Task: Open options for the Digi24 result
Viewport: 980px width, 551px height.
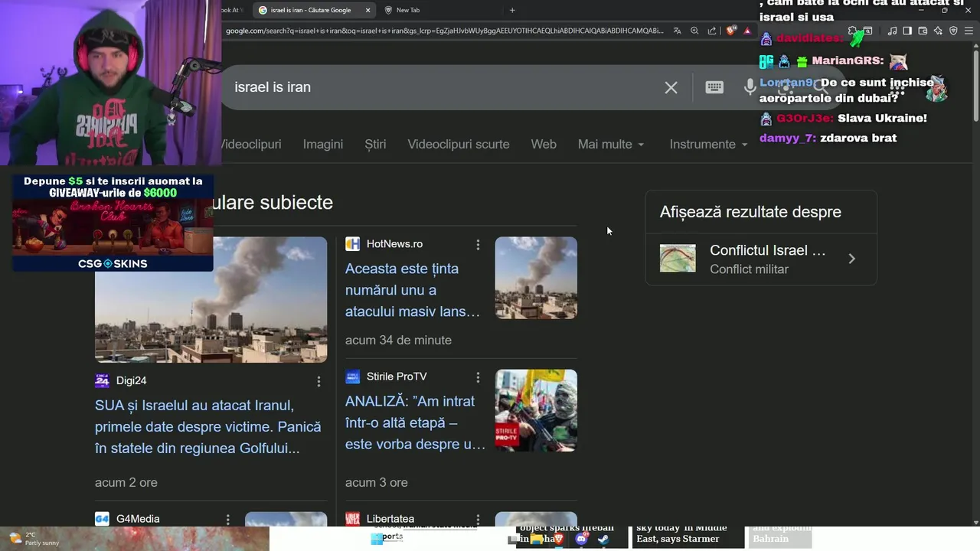Action: click(x=319, y=381)
